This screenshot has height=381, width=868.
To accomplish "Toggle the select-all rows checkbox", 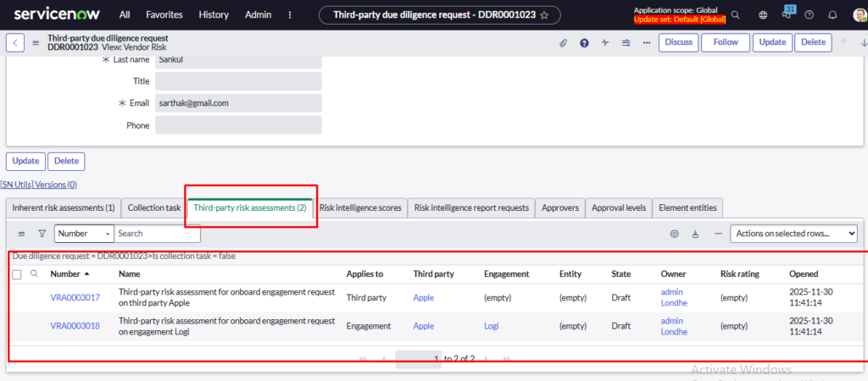I will [17, 274].
